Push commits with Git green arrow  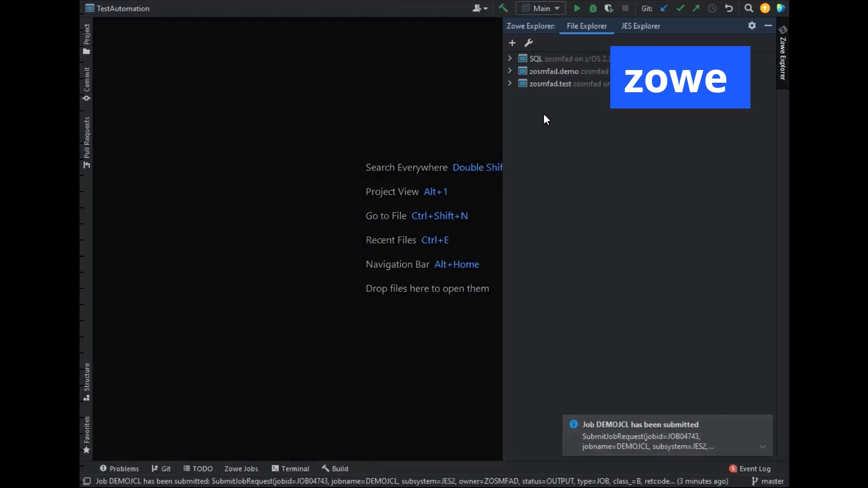coord(696,8)
